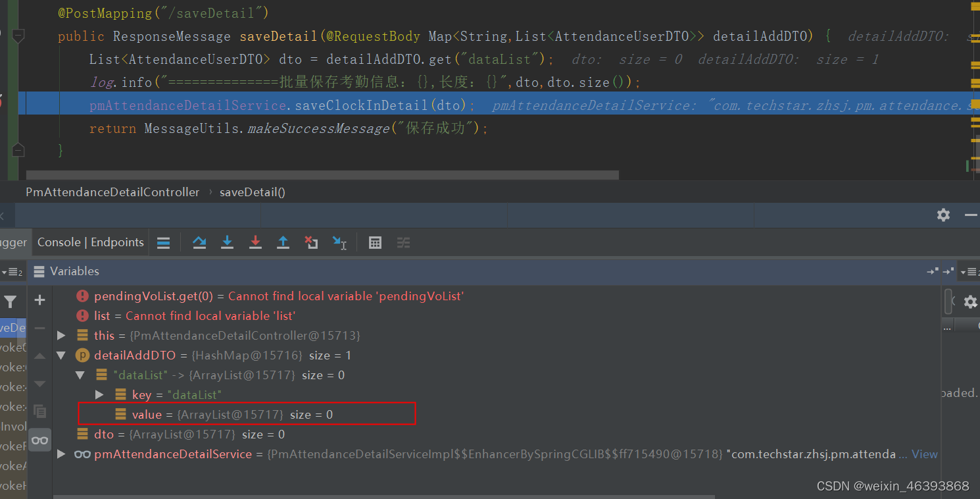Click the Step Out icon

pos(283,242)
